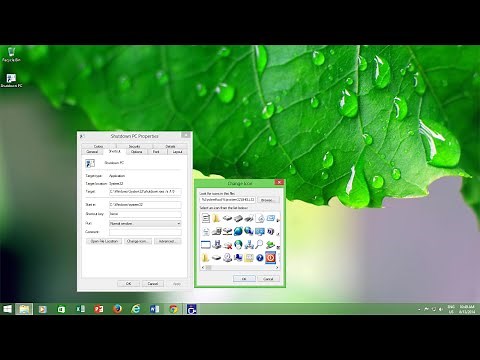The height and width of the screenshot is (360, 480).
Task: Launch Firefox from the taskbar
Action: coord(117,309)
